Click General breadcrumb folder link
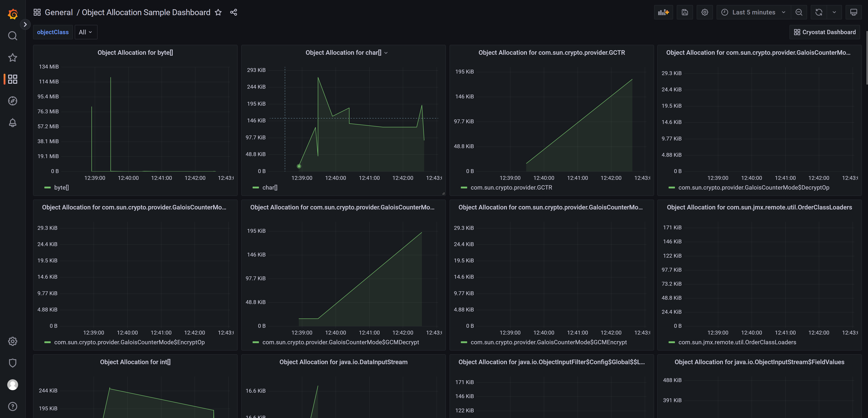 point(59,12)
